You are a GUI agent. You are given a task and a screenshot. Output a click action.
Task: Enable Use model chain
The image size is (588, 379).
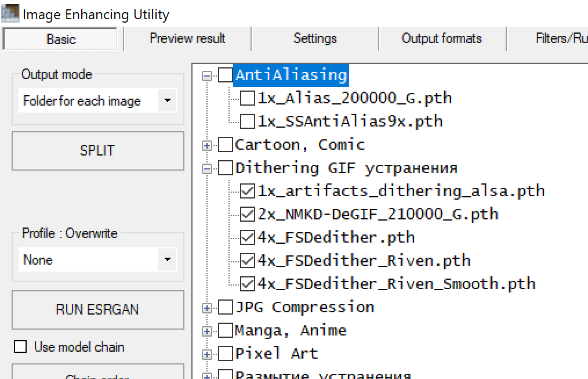pos(20,346)
